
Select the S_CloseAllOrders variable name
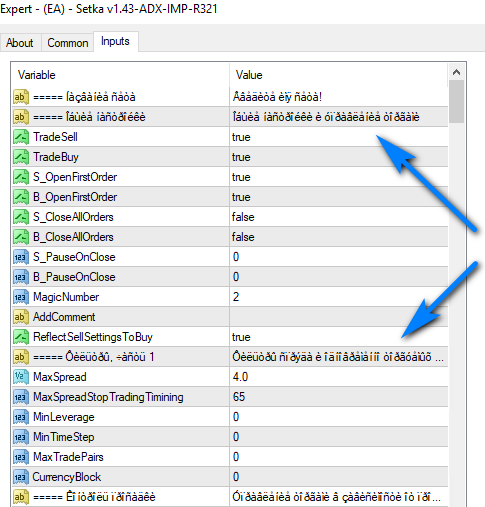(x=73, y=217)
